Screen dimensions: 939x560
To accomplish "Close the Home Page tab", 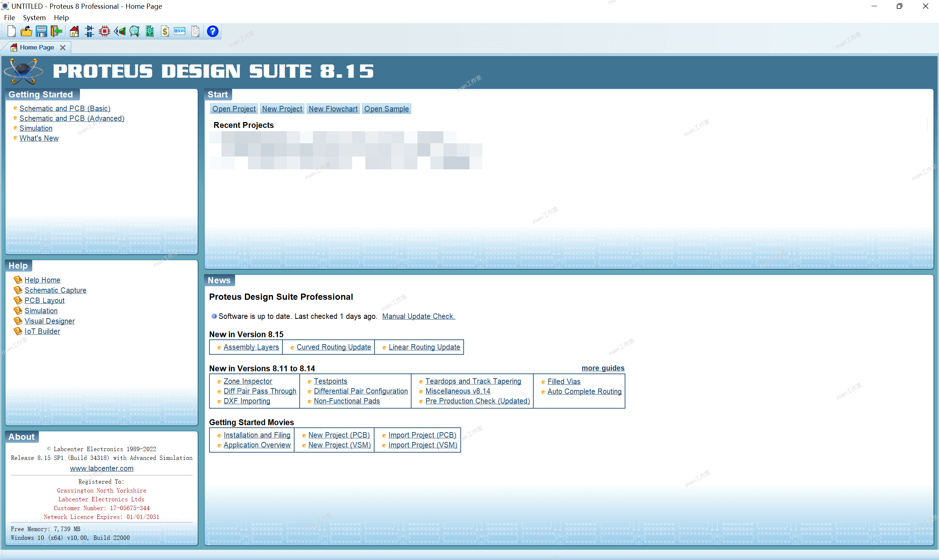I will (x=63, y=48).
